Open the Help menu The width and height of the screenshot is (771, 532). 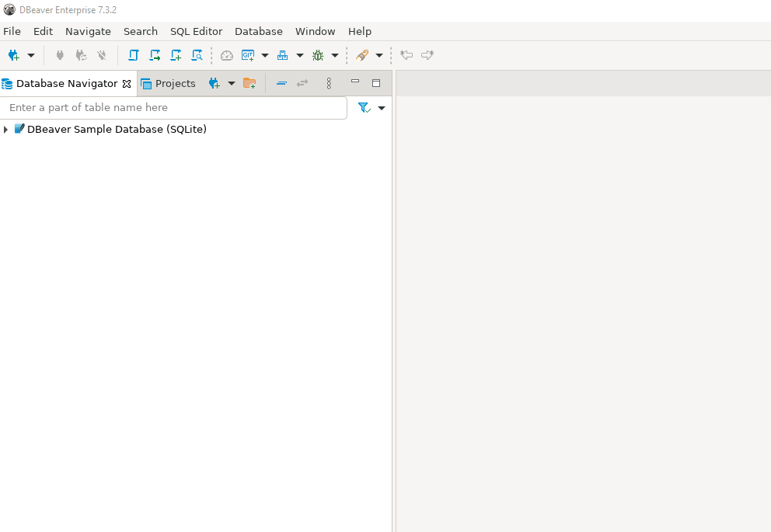point(360,31)
